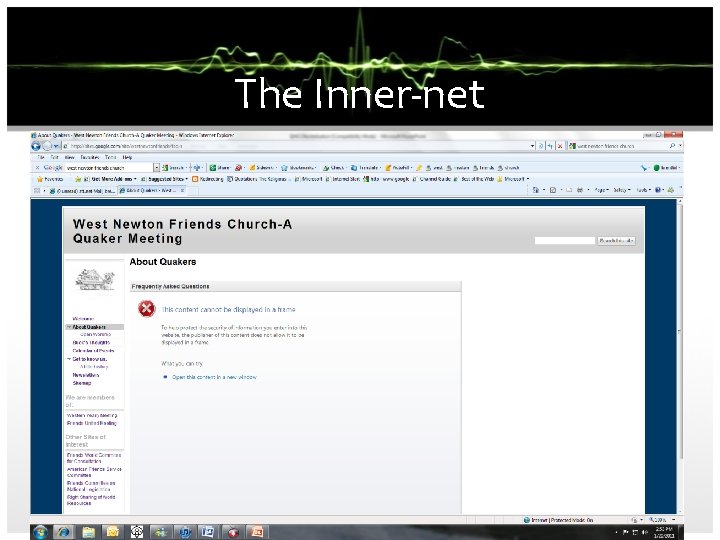
Task: Click the Google toolbar search field
Action: click(108, 168)
